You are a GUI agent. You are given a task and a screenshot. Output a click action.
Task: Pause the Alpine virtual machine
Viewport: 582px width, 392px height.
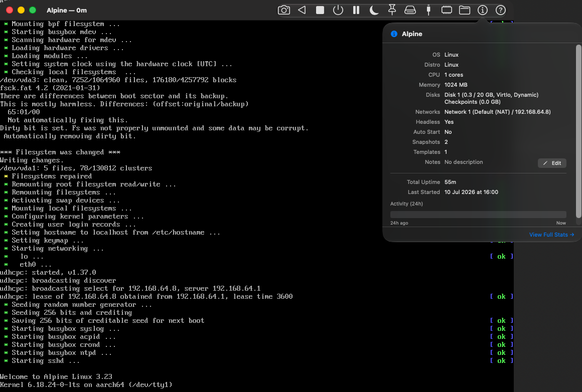point(356,10)
